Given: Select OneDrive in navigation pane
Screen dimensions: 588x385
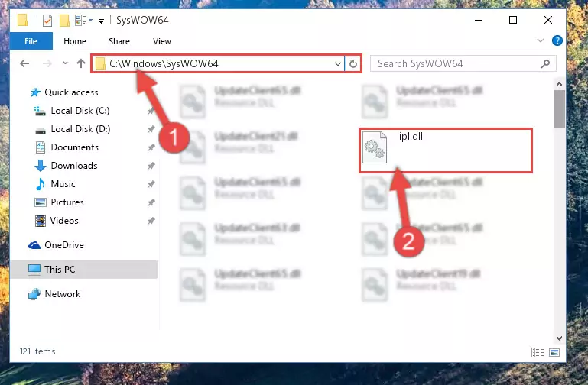Looking at the screenshot, I should (x=64, y=245).
